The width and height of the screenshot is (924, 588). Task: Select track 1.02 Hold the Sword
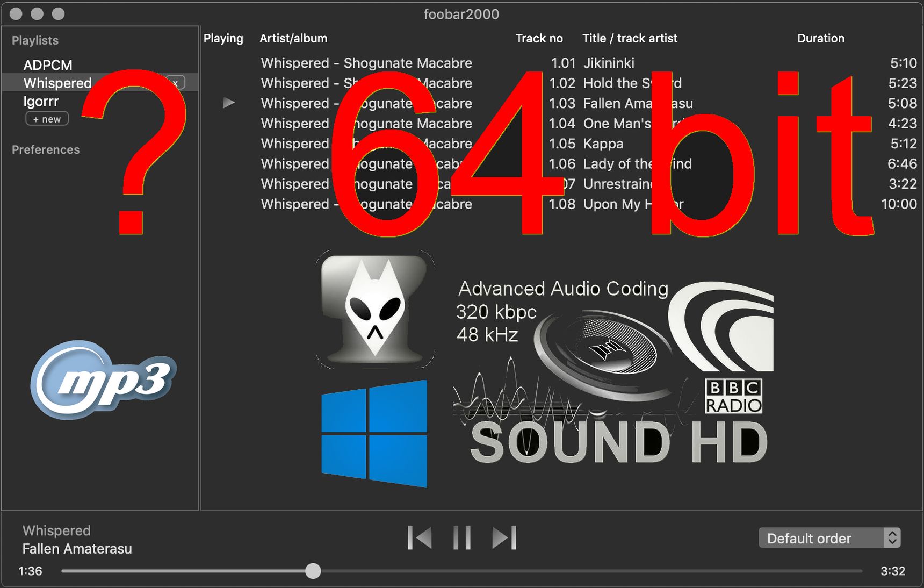click(561, 83)
